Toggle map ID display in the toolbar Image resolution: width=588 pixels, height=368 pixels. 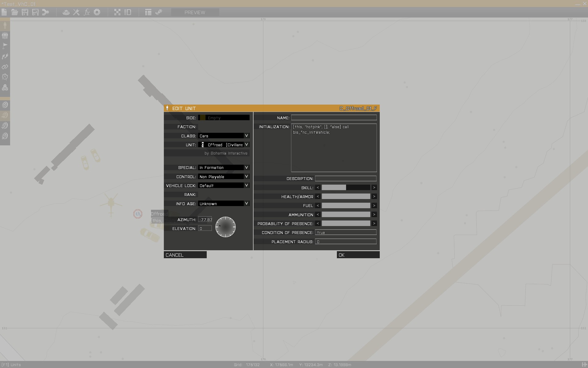[128, 12]
